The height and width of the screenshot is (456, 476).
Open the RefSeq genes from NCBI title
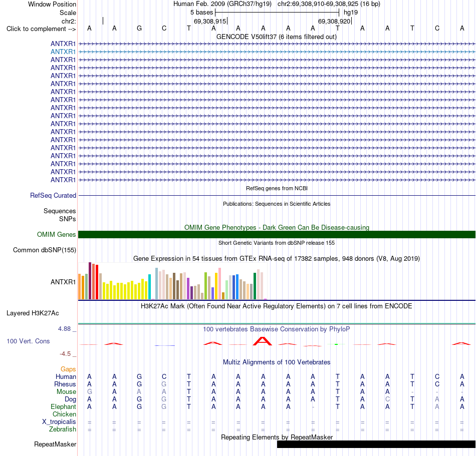pos(277,188)
